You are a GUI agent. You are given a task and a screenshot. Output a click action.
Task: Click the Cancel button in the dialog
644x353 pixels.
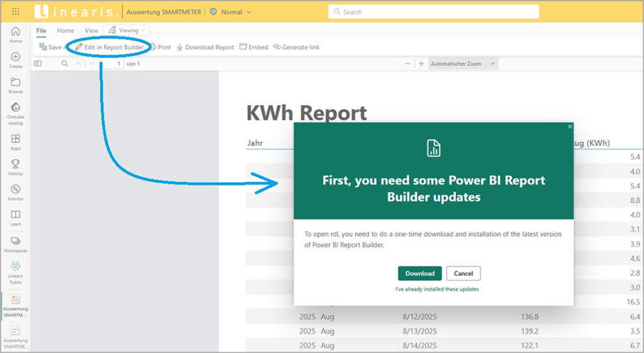(x=464, y=273)
